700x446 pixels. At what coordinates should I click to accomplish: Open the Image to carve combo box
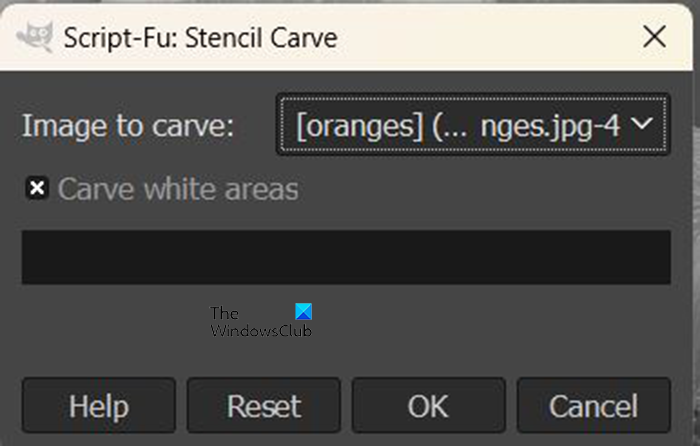click(473, 125)
